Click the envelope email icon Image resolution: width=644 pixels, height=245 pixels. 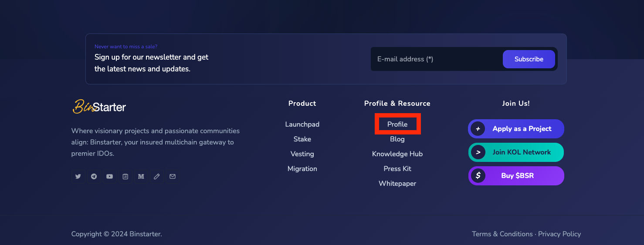[173, 176]
